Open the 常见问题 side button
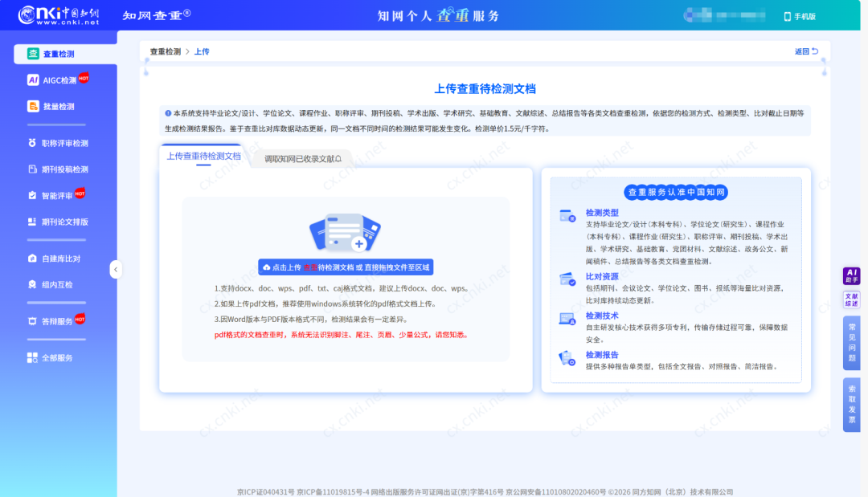This screenshot has width=868, height=497. [x=851, y=343]
